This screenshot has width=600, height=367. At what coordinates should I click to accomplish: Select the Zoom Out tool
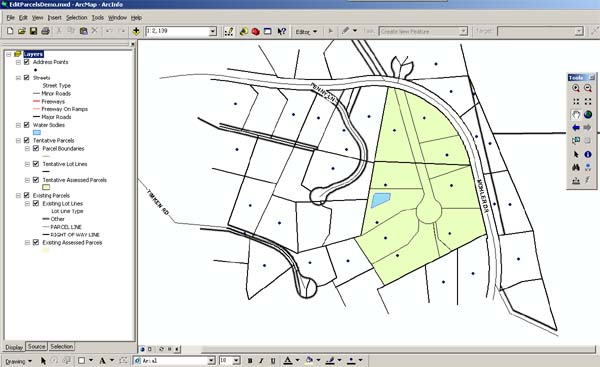pyautogui.click(x=588, y=88)
